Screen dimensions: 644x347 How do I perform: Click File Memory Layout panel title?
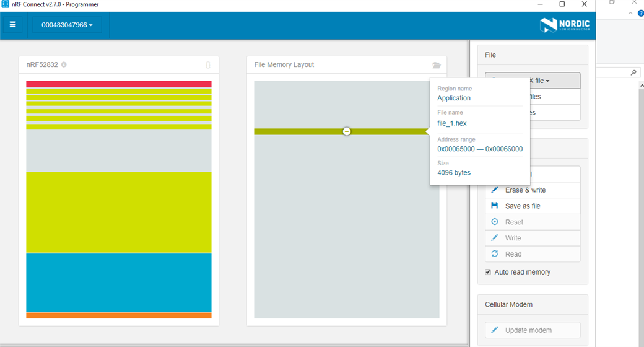tap(284, 64)
